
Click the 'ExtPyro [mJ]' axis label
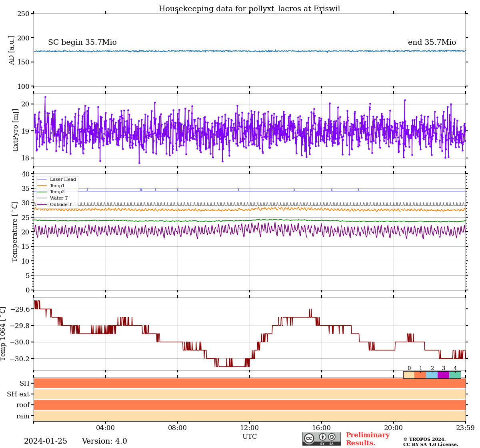[16, 130]
